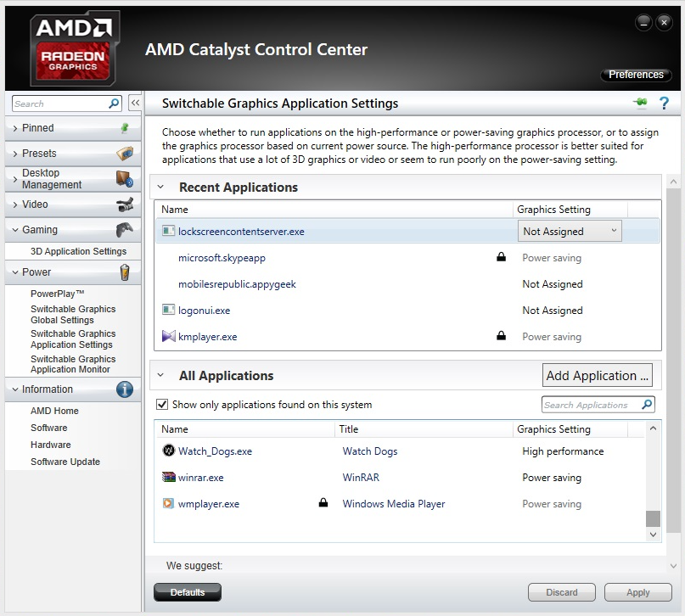Open Switchable Graphics Application Monitor

coord(73,364)
